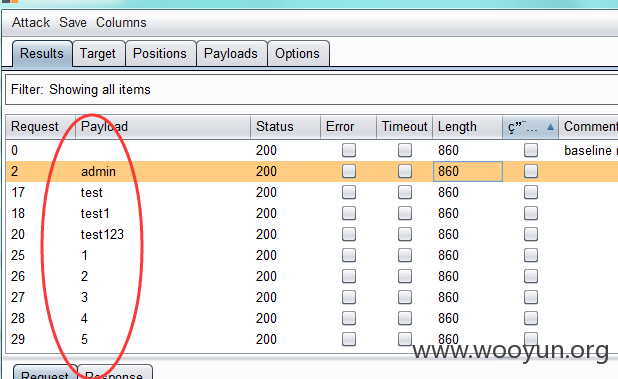Click status 200 in request 0 row

(285, 150)
